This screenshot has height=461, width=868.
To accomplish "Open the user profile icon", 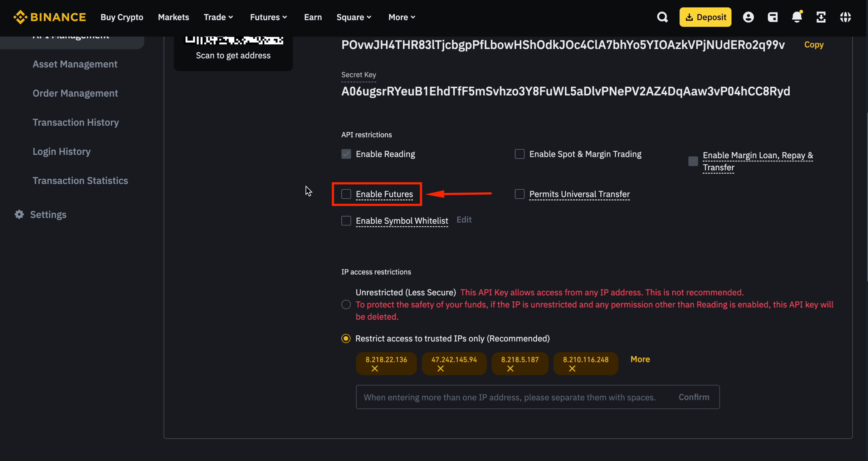I will pos(748,17).
